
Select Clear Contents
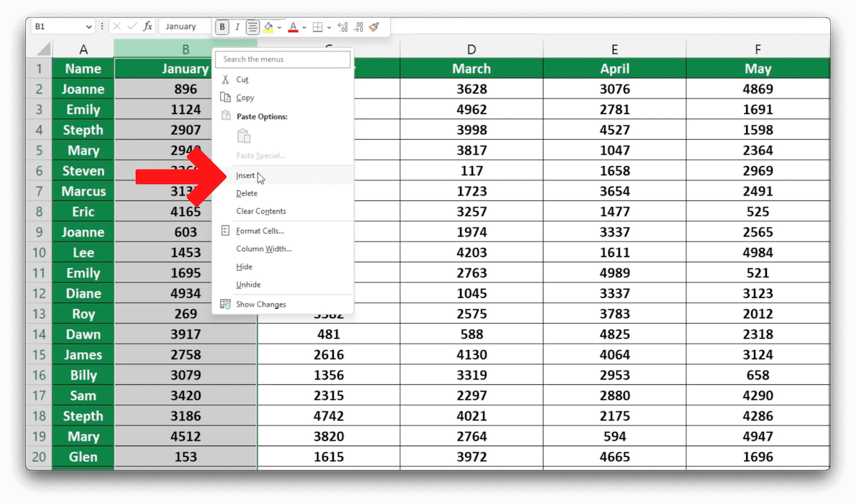coord(260,211)
